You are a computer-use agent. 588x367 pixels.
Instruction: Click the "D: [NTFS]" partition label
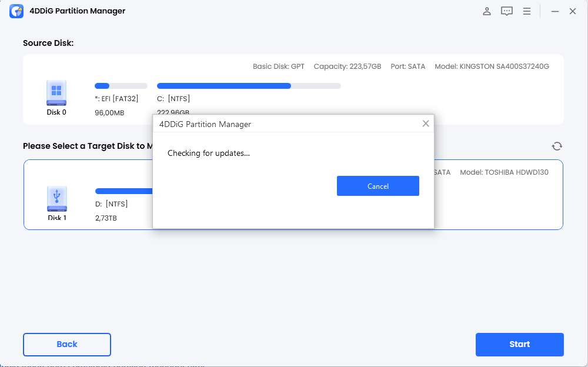tap(111, 203)
